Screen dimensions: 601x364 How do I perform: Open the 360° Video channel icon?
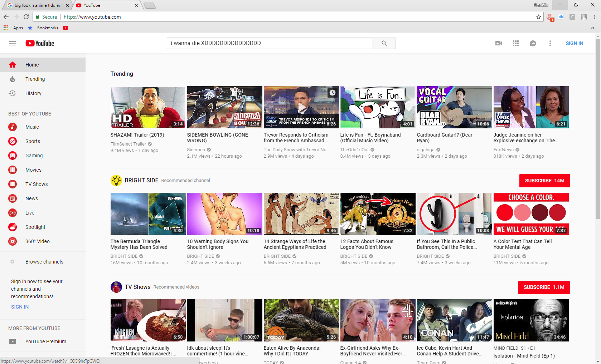click(x=13, y=241)
